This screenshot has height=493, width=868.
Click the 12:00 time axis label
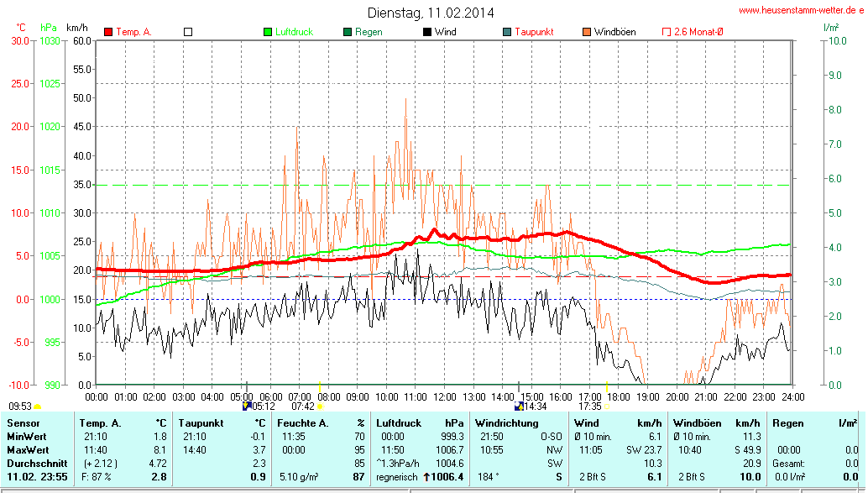tap(445, 397)
